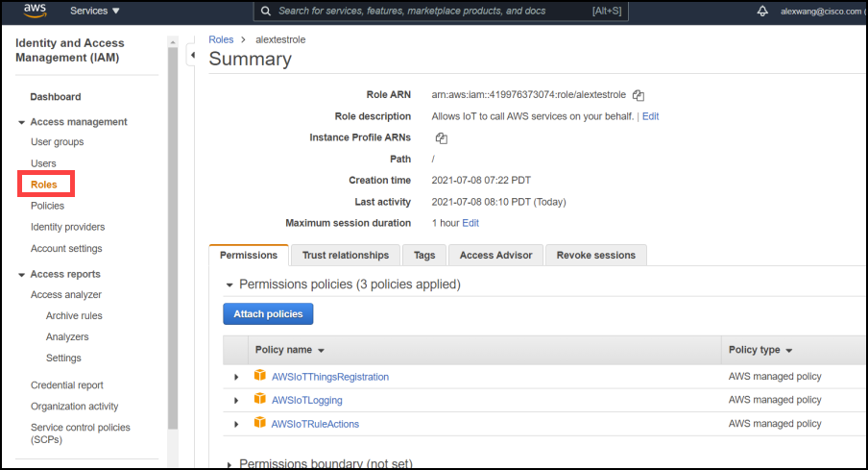This screenshot has height=470, width=868.
Task: Click AWSIoTLogging row's AWS managed policy text
Action: click(x=775, y=400)
